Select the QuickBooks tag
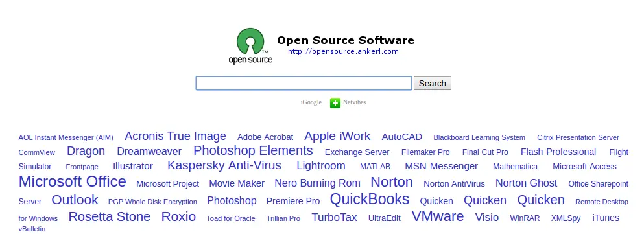Viewport: 644px width, 234px height. pos(370,199)
